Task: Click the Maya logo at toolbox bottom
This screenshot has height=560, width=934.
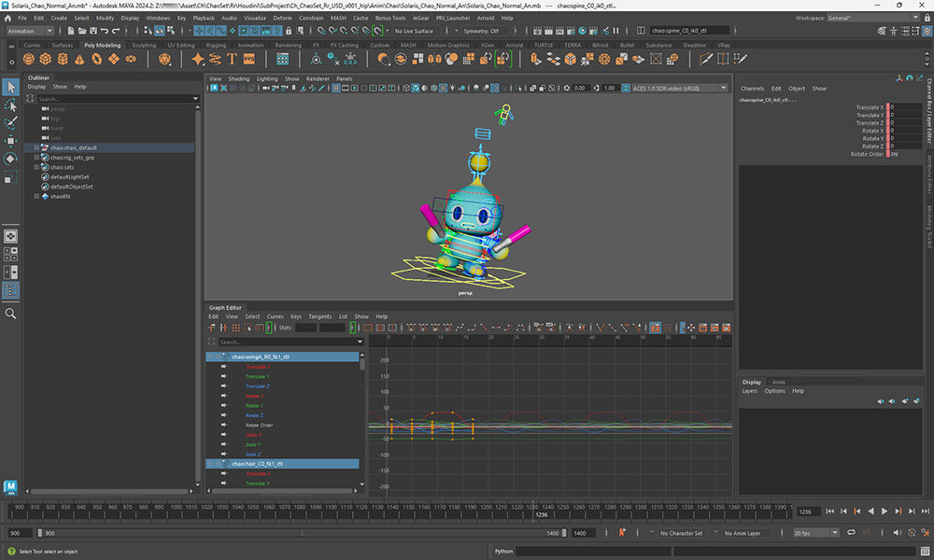Action: pyautogui.click(x=10, y=487)
